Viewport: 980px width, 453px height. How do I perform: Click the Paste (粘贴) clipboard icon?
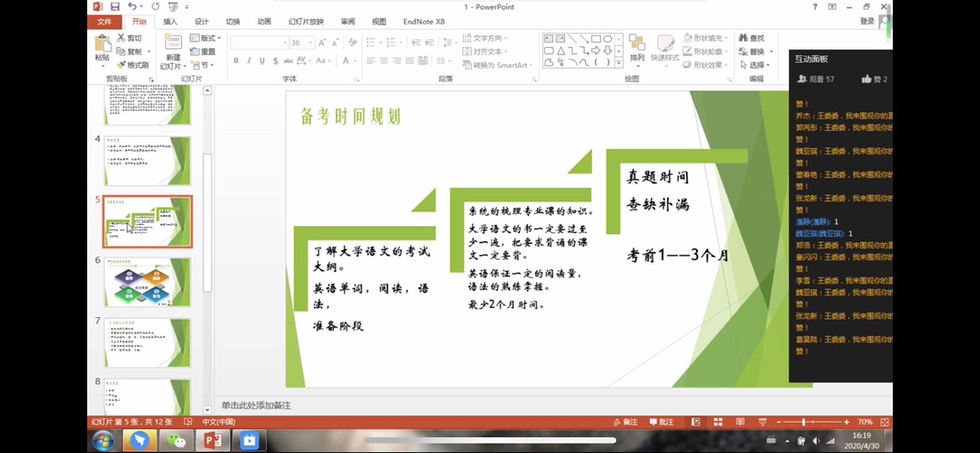coord(102,48)
